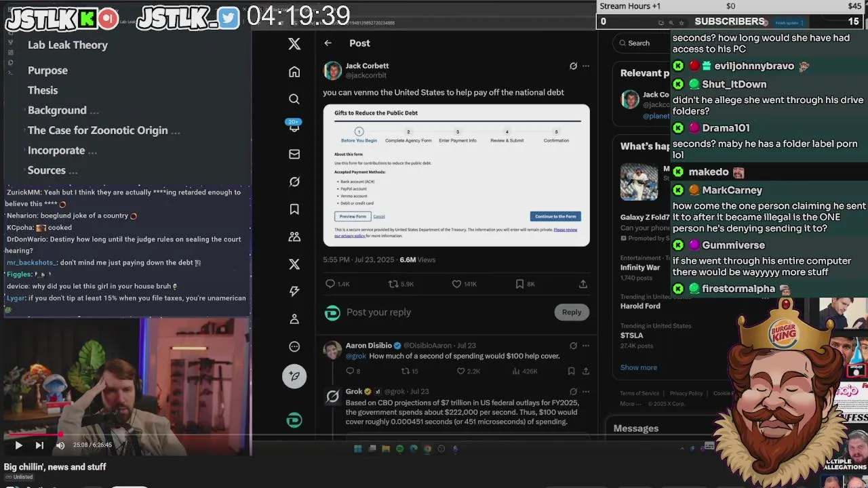The height and width of the screenshot is (488, 868).
Task: Open Spotify from taskbar
Action: pos(399,449)
